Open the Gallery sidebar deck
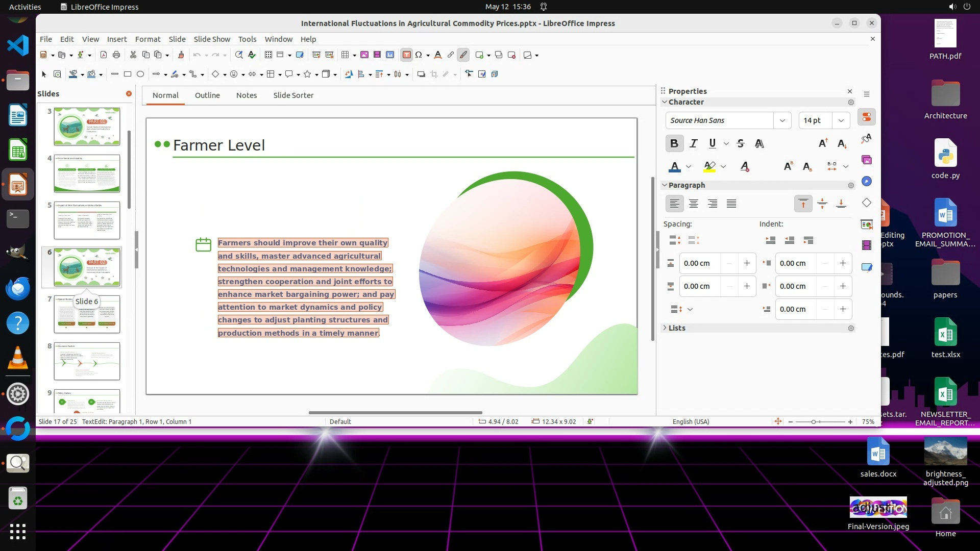980x551 pixels. click(x=867, y=160)
